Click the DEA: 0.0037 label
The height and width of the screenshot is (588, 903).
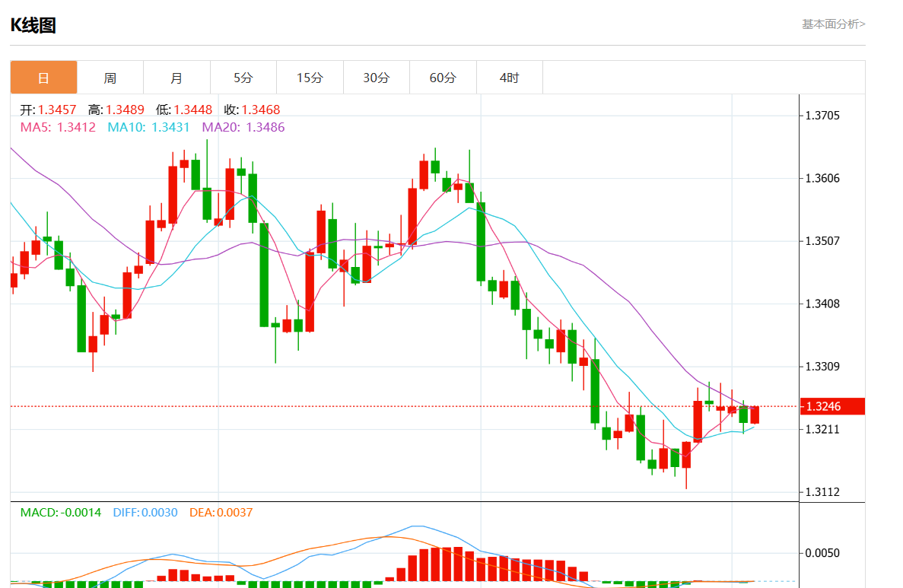(221, 513)
